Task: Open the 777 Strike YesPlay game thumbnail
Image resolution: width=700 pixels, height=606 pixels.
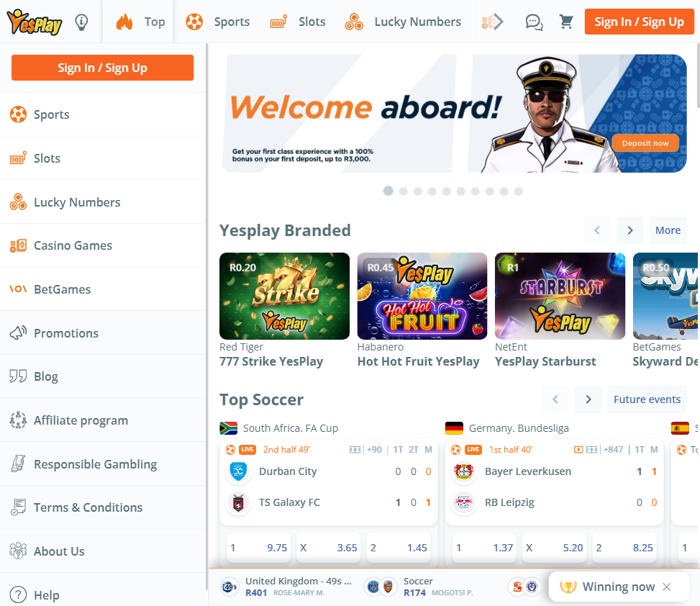Action: coord(284,296)
